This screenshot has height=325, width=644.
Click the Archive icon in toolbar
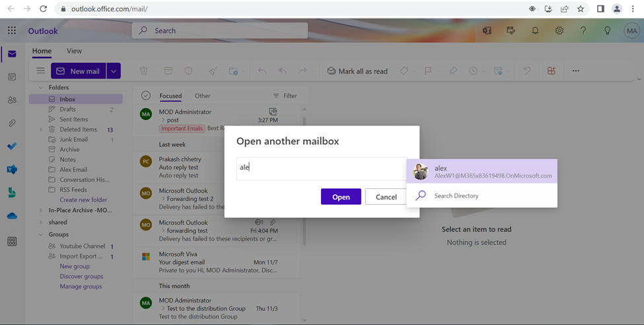pos(168,71)
